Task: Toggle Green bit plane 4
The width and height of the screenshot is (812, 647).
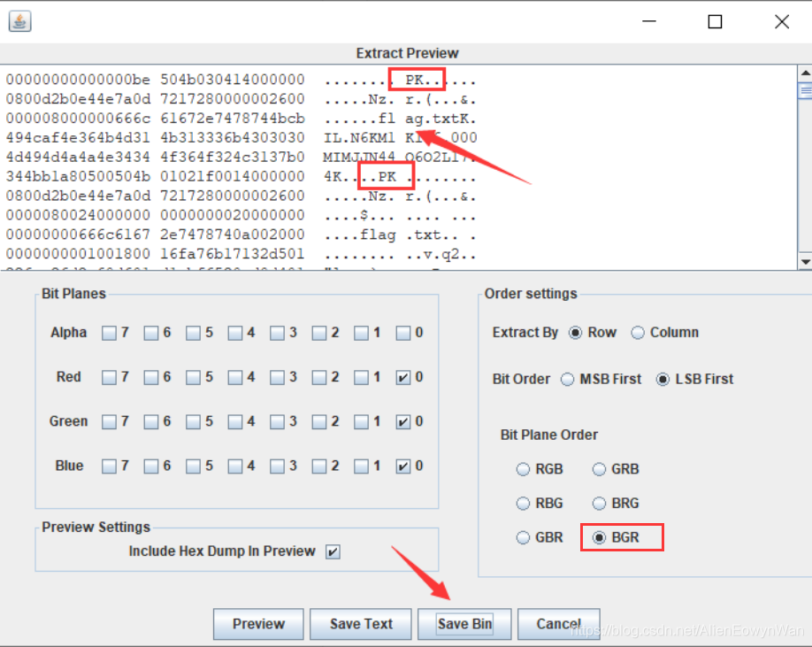Action: (235, 421)
